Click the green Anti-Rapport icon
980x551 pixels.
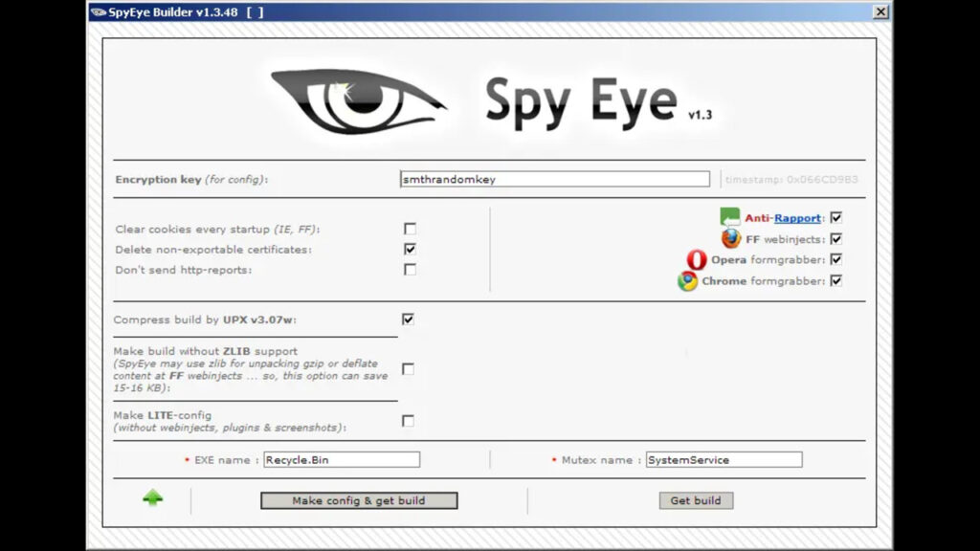(729, 217)
